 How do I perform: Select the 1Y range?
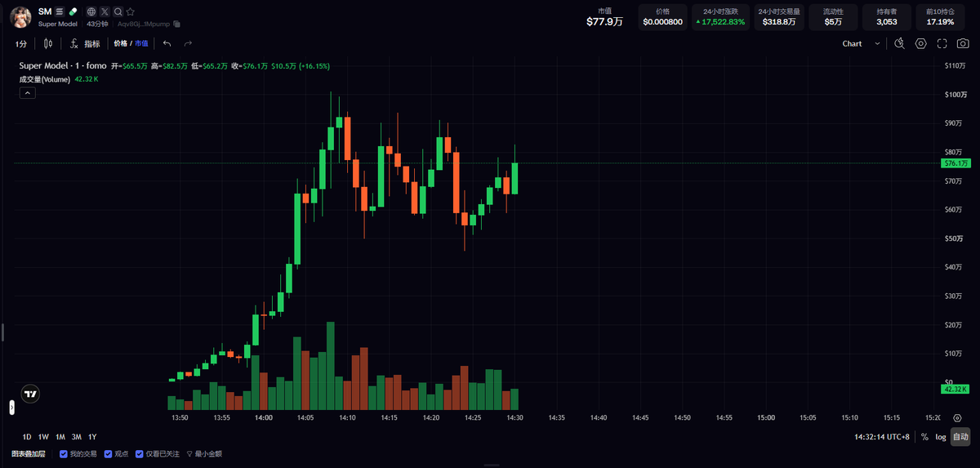[92, 436]
